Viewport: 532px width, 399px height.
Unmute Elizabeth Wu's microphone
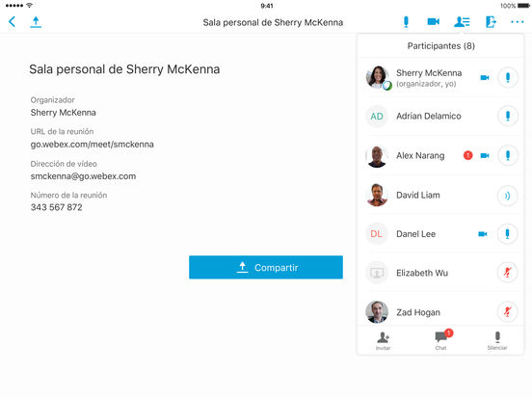(508, 273)
